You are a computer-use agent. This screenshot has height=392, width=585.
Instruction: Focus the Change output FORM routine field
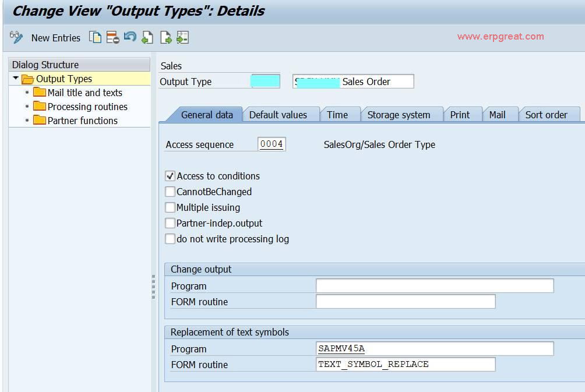[406, 301]
